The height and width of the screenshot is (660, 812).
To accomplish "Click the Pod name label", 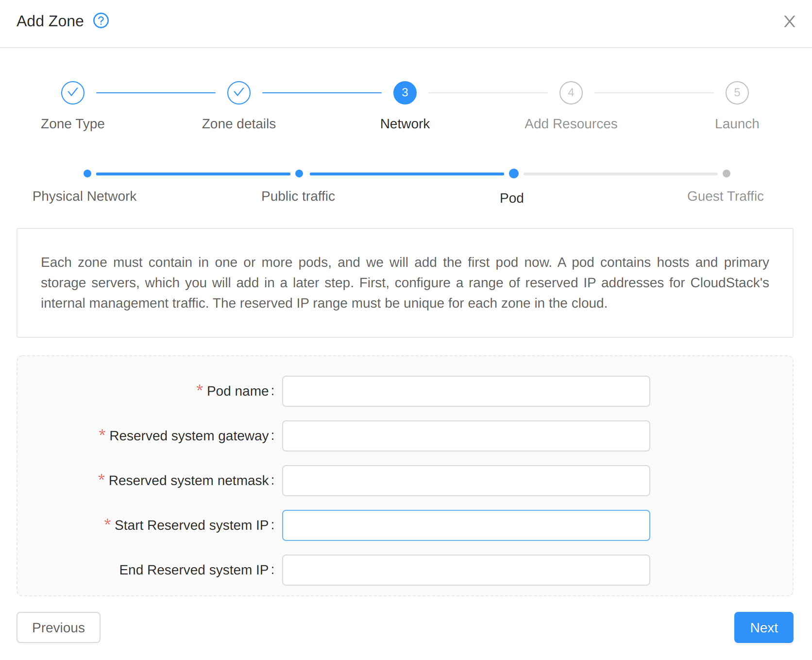I will (x=238, y=391).
